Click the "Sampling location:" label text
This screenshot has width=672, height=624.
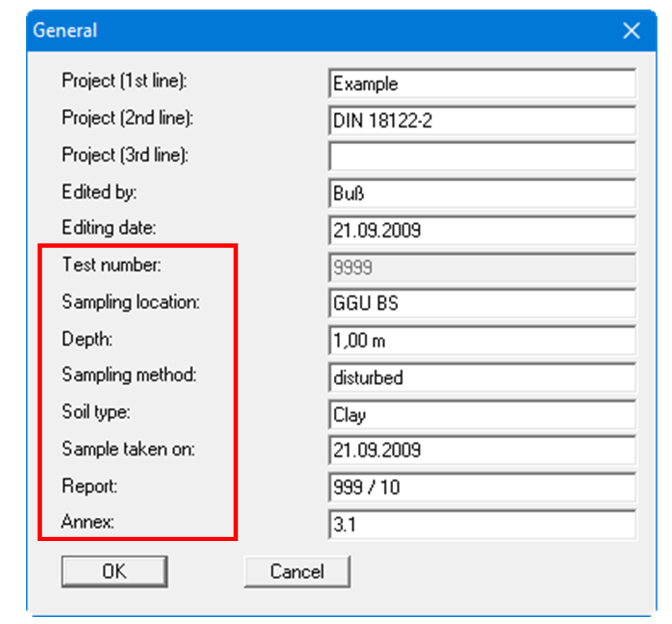[130, 303]
